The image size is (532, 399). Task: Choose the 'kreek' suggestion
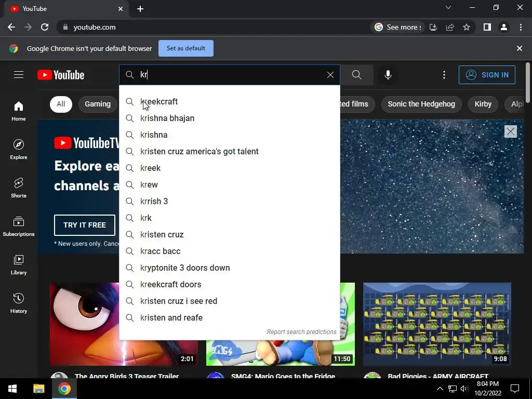(x=230, y=168)
